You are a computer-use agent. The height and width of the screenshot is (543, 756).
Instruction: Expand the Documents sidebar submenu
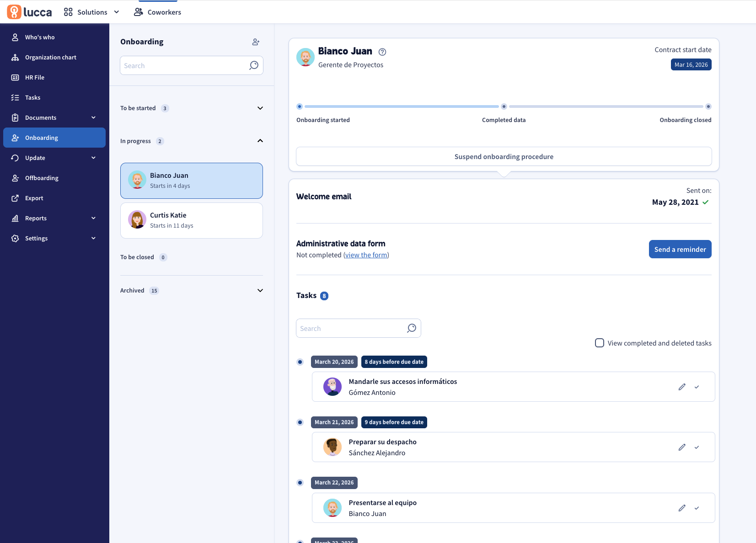click(x=94, y=117)
